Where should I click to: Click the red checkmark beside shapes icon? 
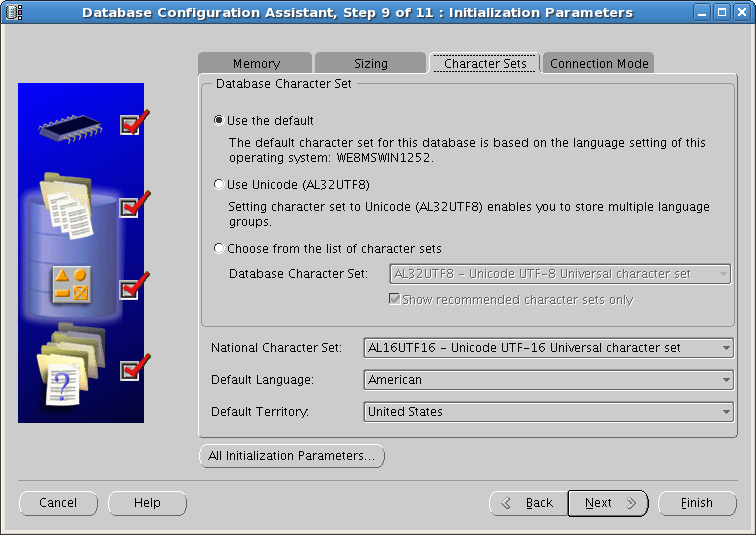point(135,286)
